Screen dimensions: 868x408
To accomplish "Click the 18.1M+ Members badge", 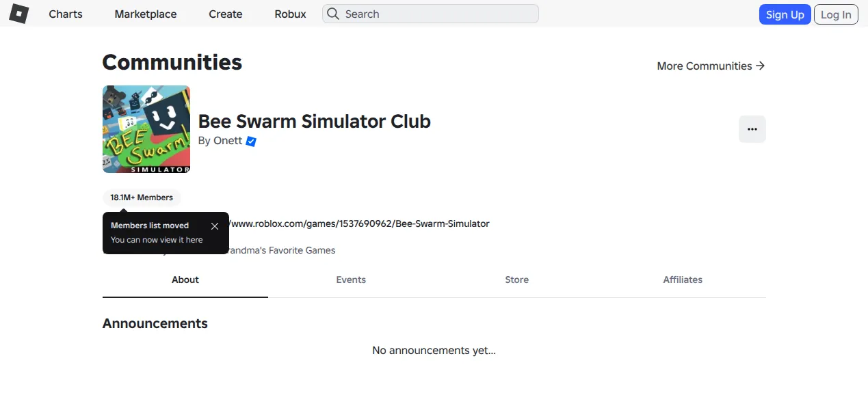I will tap(142, 198).
